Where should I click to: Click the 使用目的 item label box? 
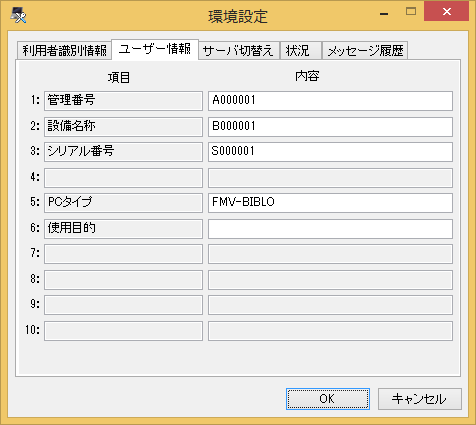pos(123,229)
